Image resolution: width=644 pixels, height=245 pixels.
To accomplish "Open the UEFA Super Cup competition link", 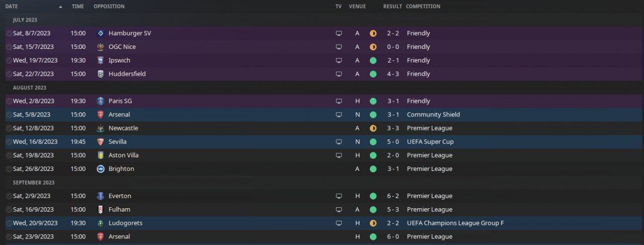I will 429,142.
